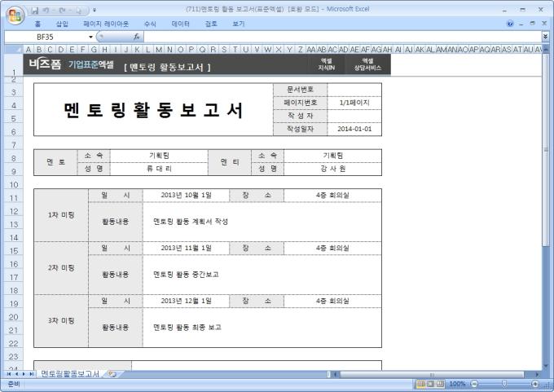Click the Insert Worksheet icon tab
The image size is (554, 392).
(x=112, y=374)
